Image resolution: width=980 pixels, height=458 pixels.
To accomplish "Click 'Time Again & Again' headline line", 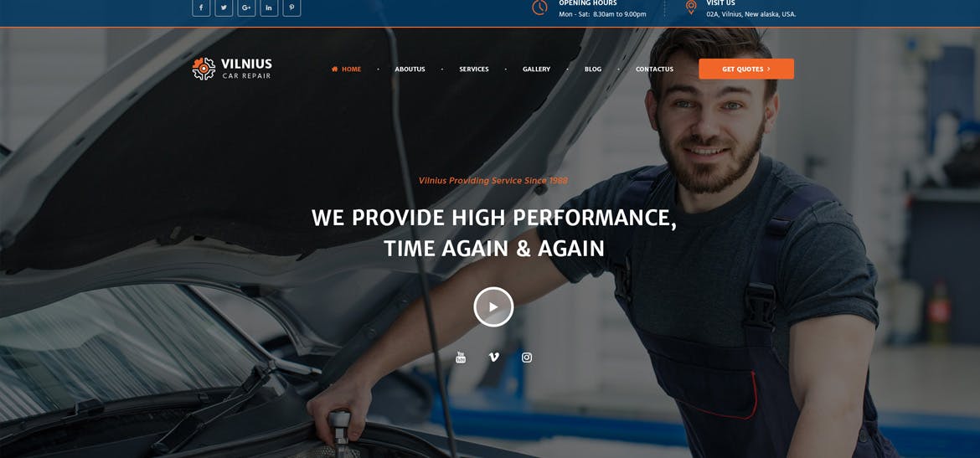I will click(493, 248).
